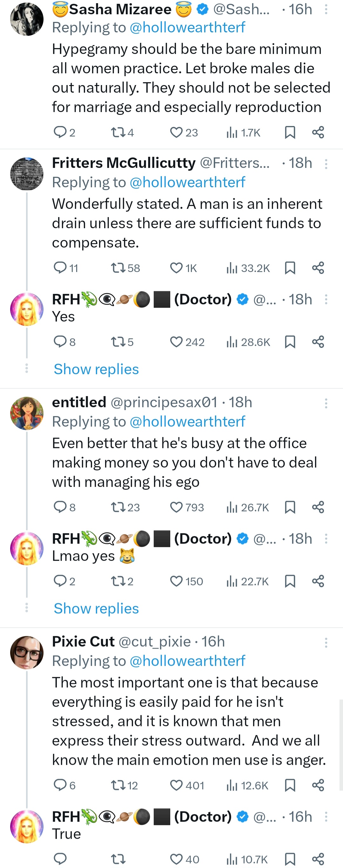The image size is (343, 868).
Task: Reply to Sasha Mizaree's tweet
Action: [x=60, y=132]
